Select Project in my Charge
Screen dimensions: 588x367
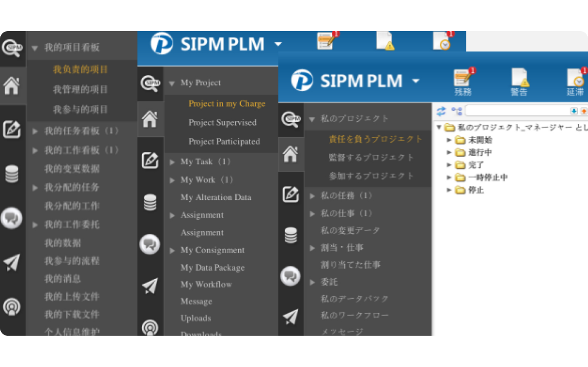coord(227,104)
